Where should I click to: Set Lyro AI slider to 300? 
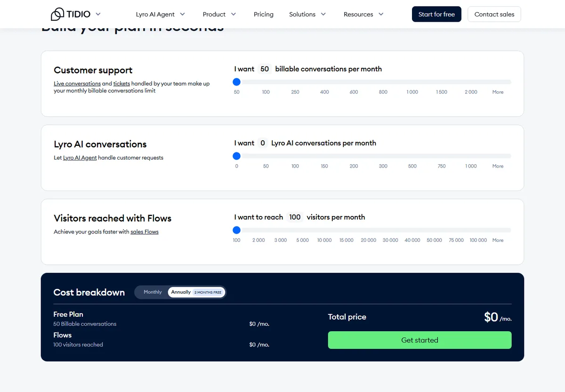383,166
